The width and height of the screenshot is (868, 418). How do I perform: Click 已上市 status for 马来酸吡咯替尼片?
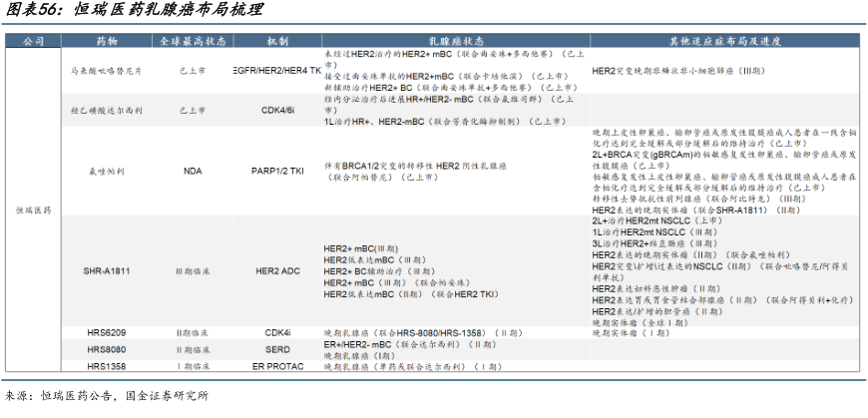click(193, 71)
